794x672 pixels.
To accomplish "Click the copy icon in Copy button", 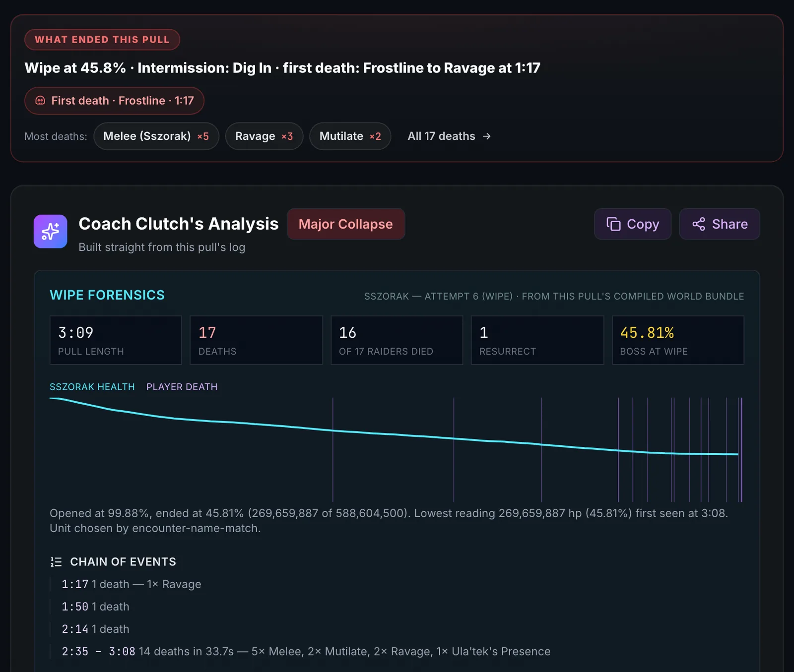I will (613, 224).
